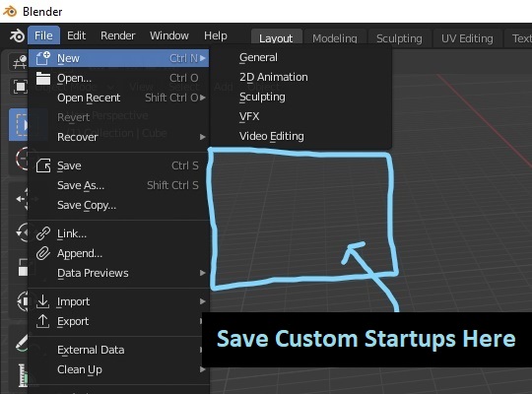Open the File menu
The image size is (532, 394).
(x=43, y=35)
